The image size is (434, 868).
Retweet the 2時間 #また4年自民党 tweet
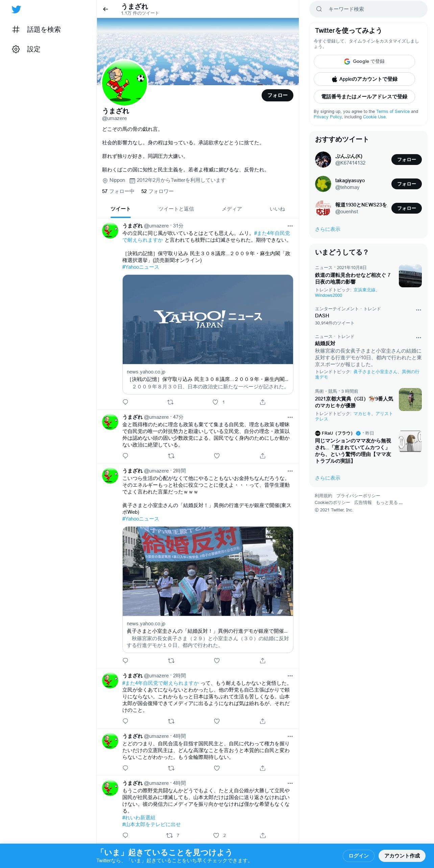pos(171,721)
